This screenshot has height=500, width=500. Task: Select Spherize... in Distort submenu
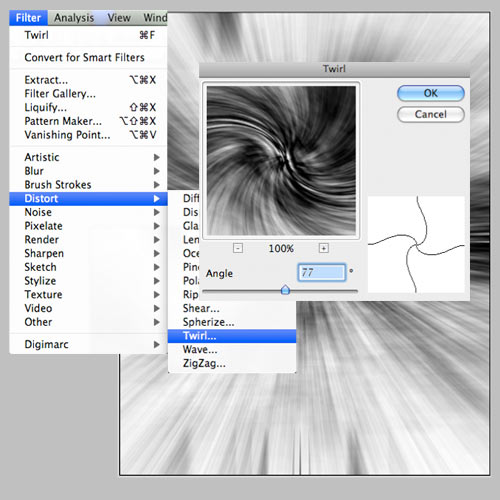pyautogui.click(x=232, y=322)
